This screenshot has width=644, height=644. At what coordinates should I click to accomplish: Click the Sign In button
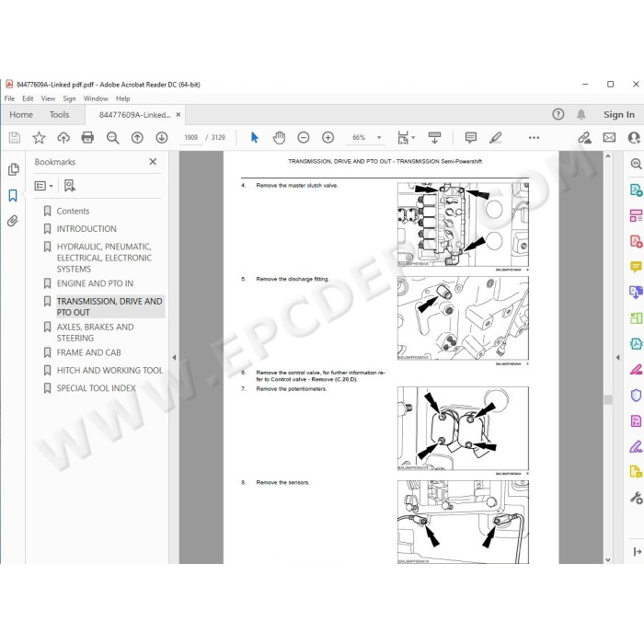coord(619,115)
